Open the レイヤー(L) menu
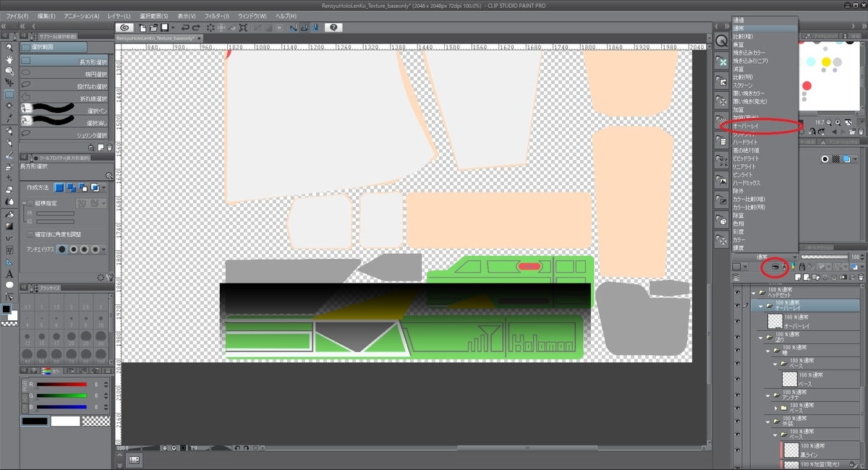Viewport: 868px width, 470px height. [117, 16]
